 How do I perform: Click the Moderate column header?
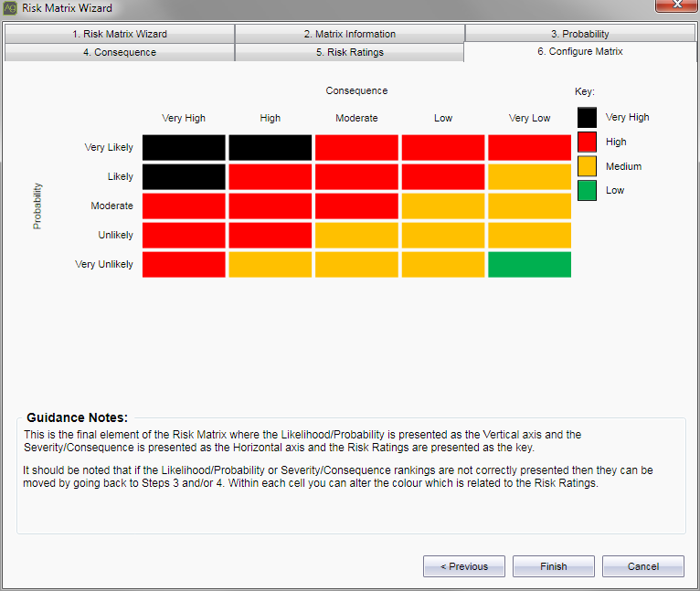[x=356, y=118]
